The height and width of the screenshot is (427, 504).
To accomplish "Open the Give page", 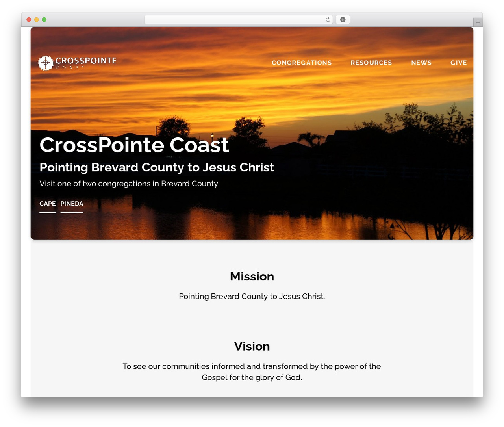I will coord(459,63).
